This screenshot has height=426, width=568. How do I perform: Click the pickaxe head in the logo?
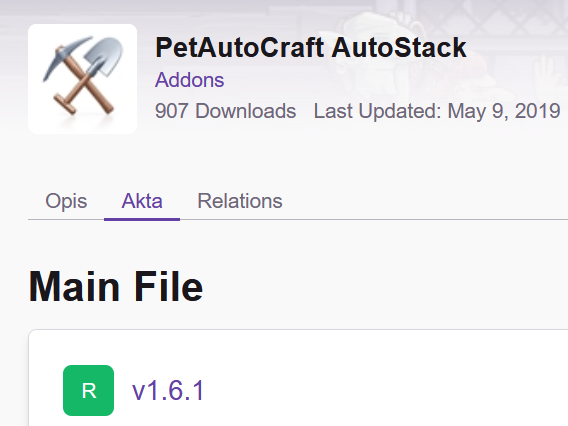65,54
